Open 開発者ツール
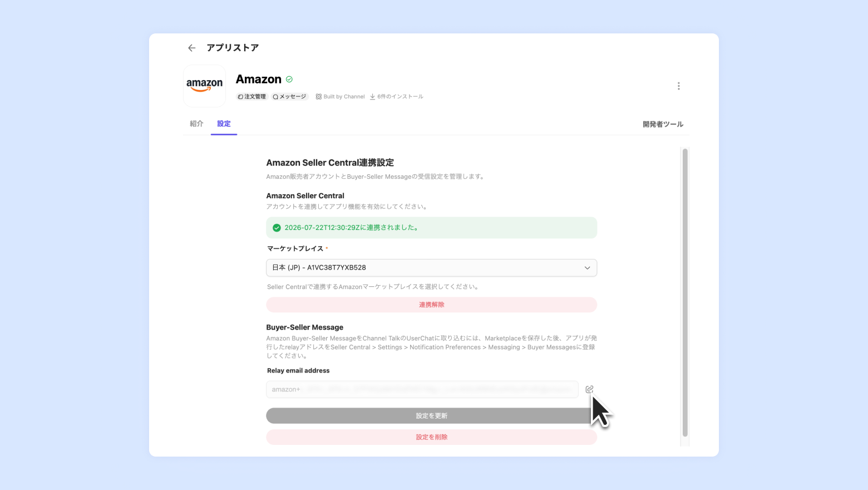This screenshot has height=490, width=868. pyautogui.click(x=663, y=124)
